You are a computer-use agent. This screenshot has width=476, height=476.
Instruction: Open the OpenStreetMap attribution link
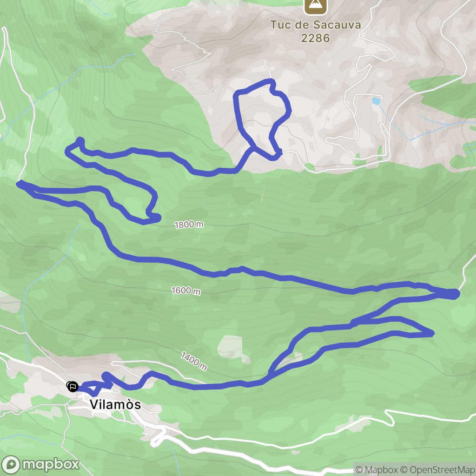coord(437,470)
